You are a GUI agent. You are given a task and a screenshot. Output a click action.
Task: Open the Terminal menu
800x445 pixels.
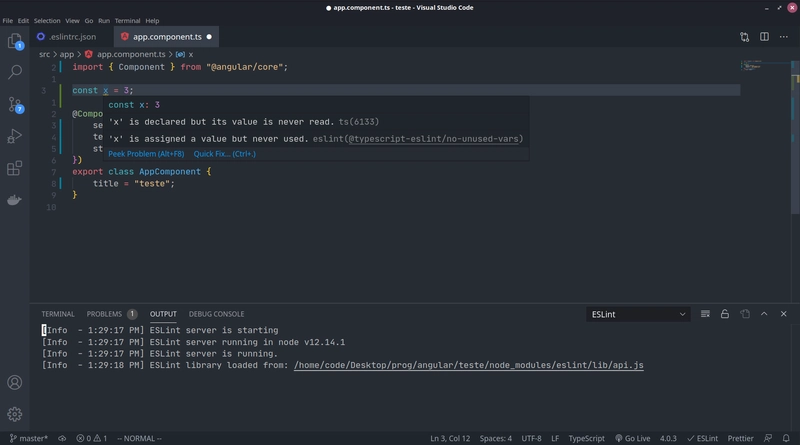point(128,21)
